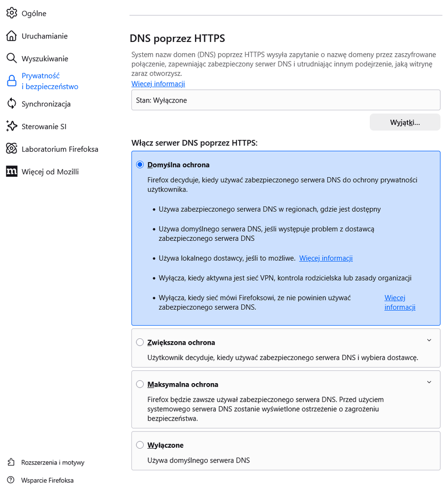Click the Więcej od Mozilli logo icon
Image resolution: width=448 pixels, height=492 pixels.
click(x=12, y=171)
